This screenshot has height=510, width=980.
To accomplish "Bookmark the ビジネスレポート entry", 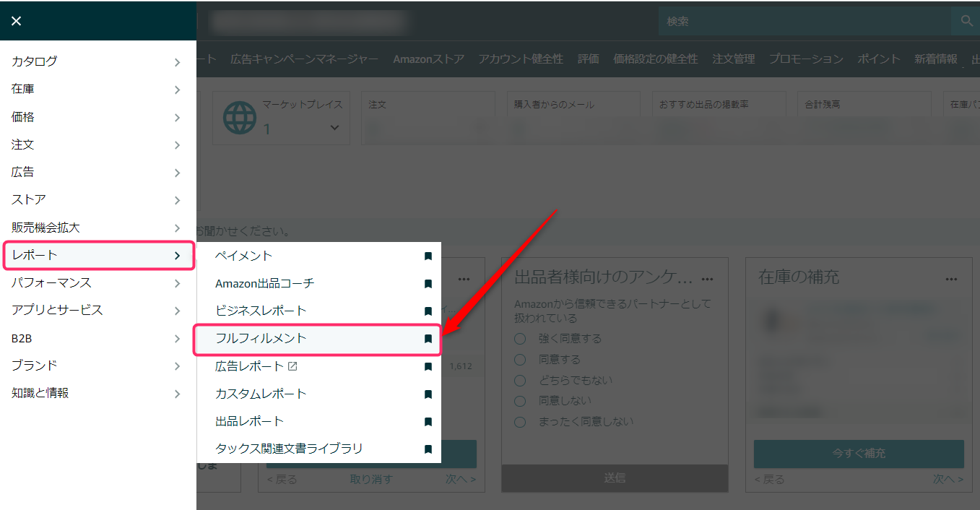I will (428, 311).
